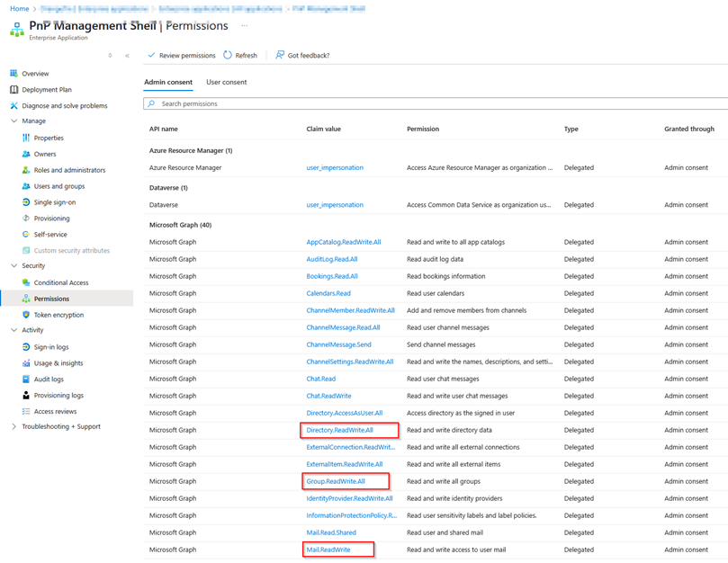The width and height of the screenshot is (728, 563).
Task: Click the Granted through column header
Action: click(x=689, y=129)
